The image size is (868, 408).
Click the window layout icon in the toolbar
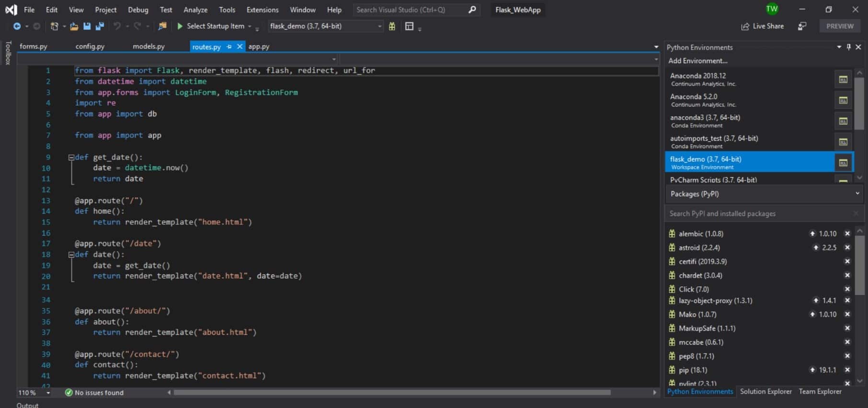[x=409, y=26]
